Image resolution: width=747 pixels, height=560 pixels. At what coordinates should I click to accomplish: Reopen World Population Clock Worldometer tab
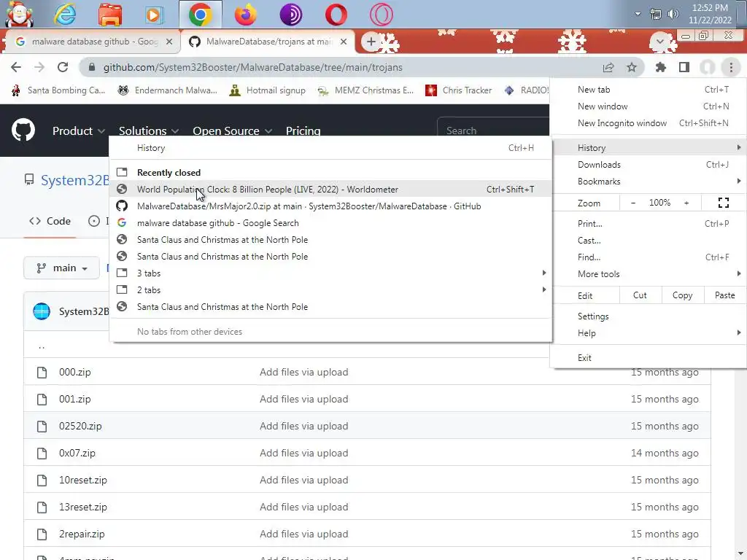point(331,190)
